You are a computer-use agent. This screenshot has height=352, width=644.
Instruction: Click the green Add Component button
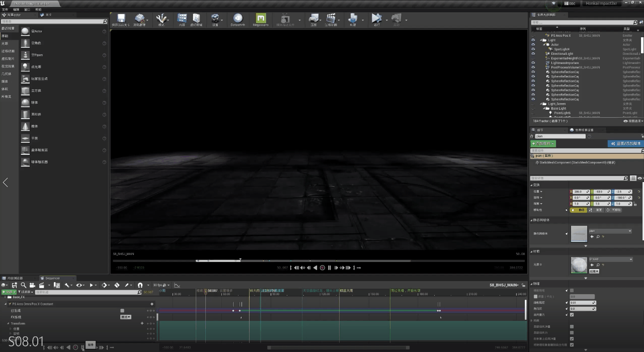[x=543, y=144]
